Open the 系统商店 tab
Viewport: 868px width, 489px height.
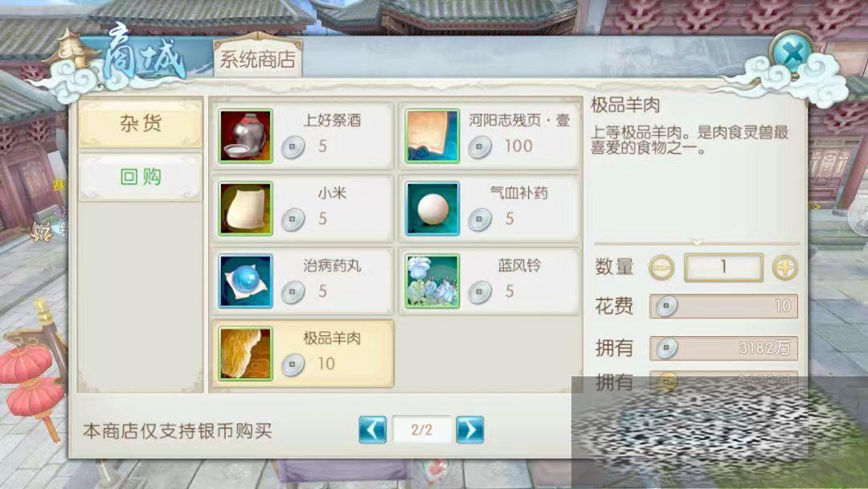coord(257,59)
